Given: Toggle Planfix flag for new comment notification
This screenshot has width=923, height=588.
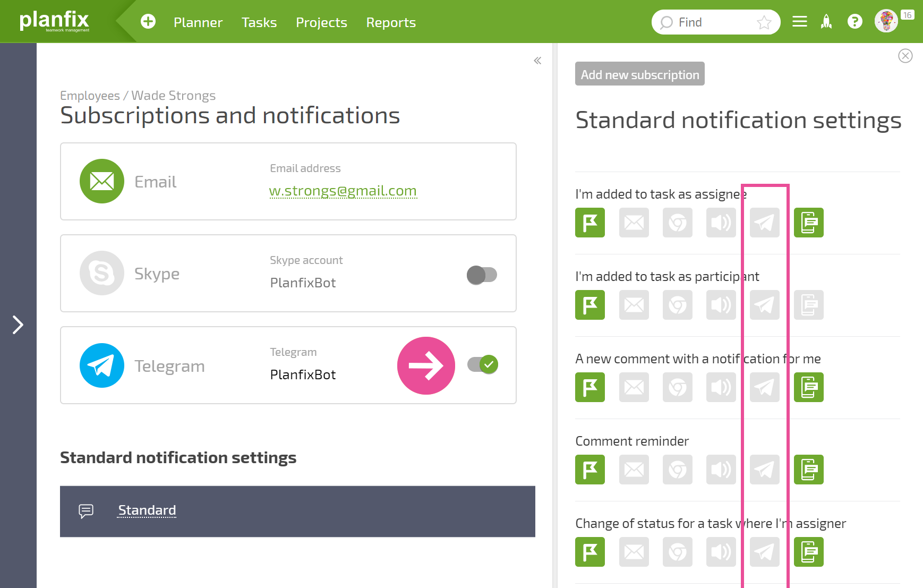Looking at the screenshot, I should 590,387.
